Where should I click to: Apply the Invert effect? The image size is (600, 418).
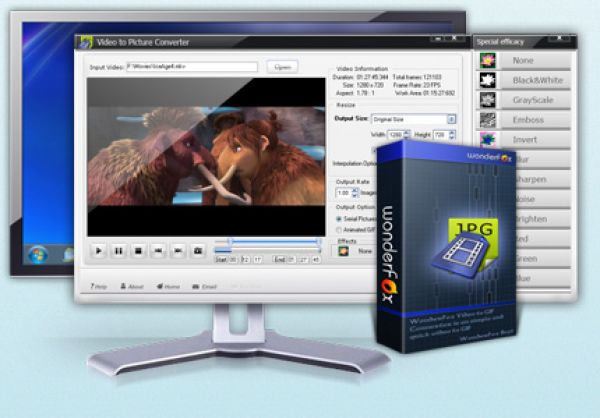536,140
